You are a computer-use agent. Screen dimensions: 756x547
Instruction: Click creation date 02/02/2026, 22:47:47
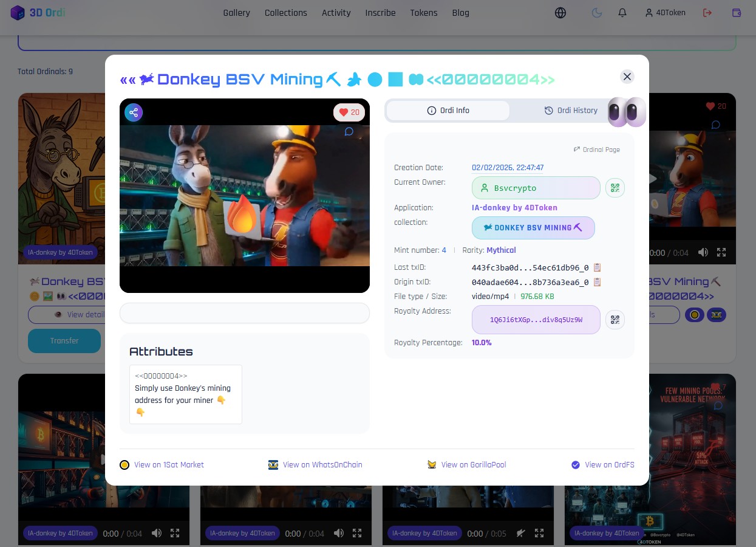pos(508,168)
